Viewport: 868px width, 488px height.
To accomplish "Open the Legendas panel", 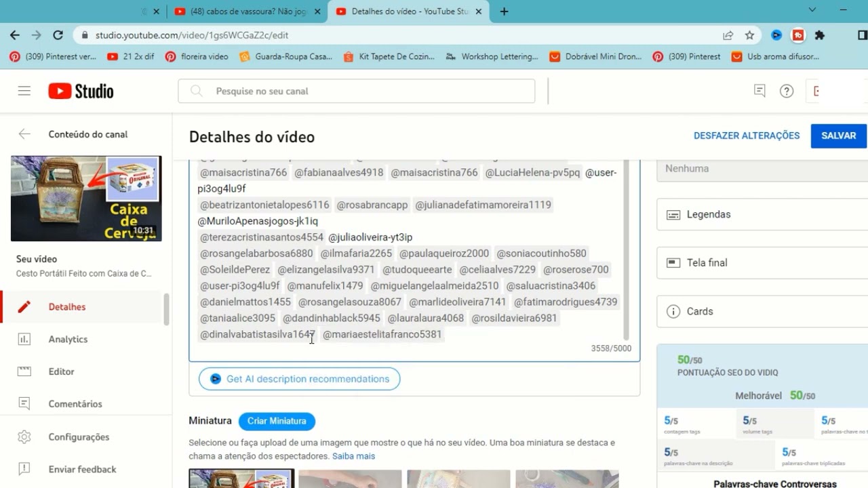I will pos(762,214).
